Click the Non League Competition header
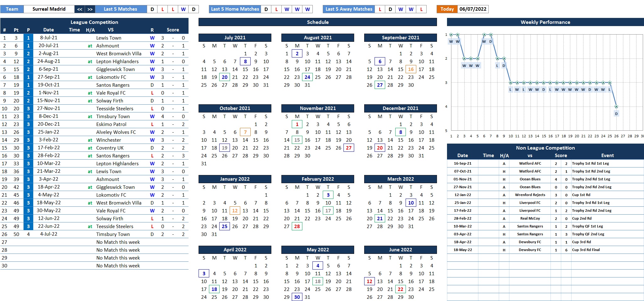The width and height of the screenshot is (644, 301). (545, 148)
